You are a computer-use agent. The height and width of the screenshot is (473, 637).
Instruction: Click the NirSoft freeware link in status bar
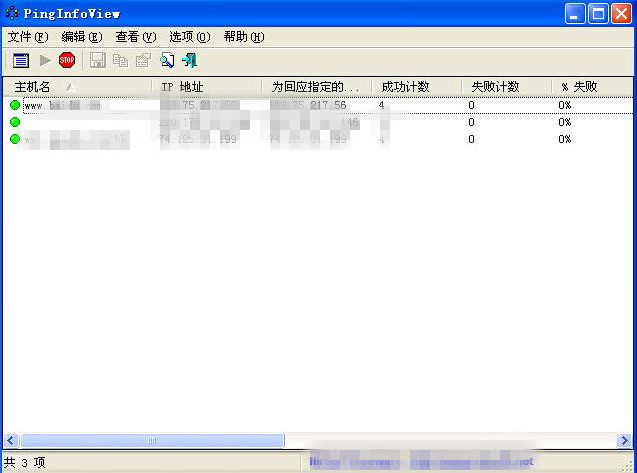tap(421, 462)
